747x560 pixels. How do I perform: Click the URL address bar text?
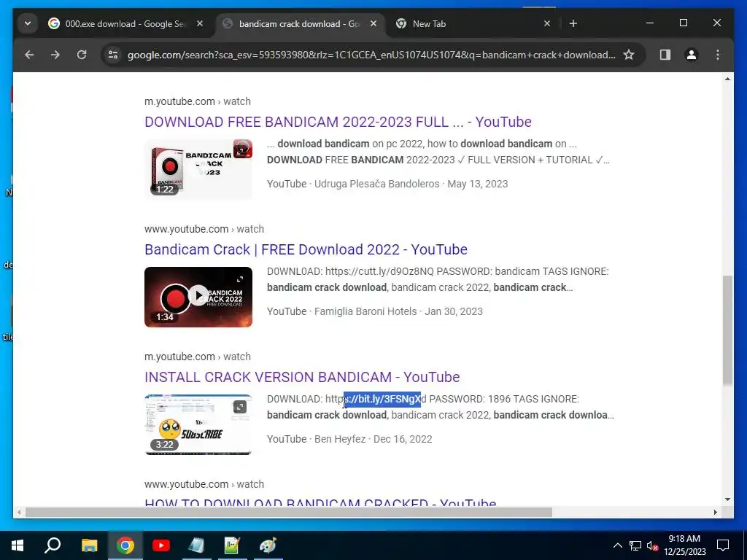[371, 55]
